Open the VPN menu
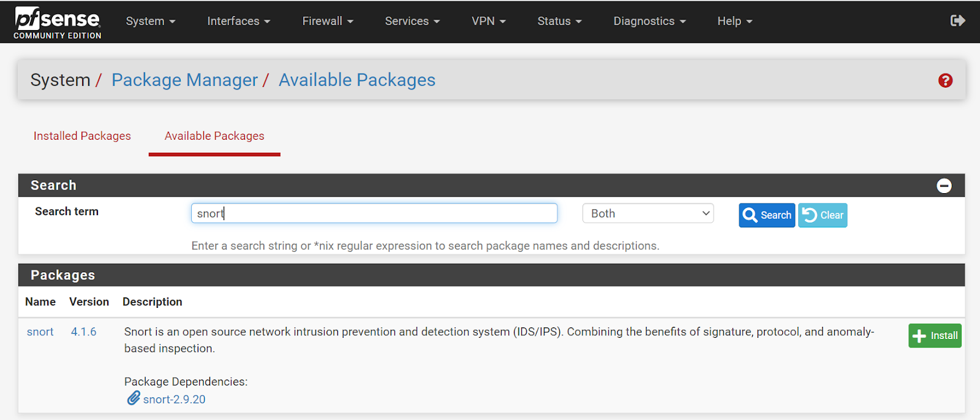Image resolution: width=980 pixels, height=420 pixels. click(488, 21)
